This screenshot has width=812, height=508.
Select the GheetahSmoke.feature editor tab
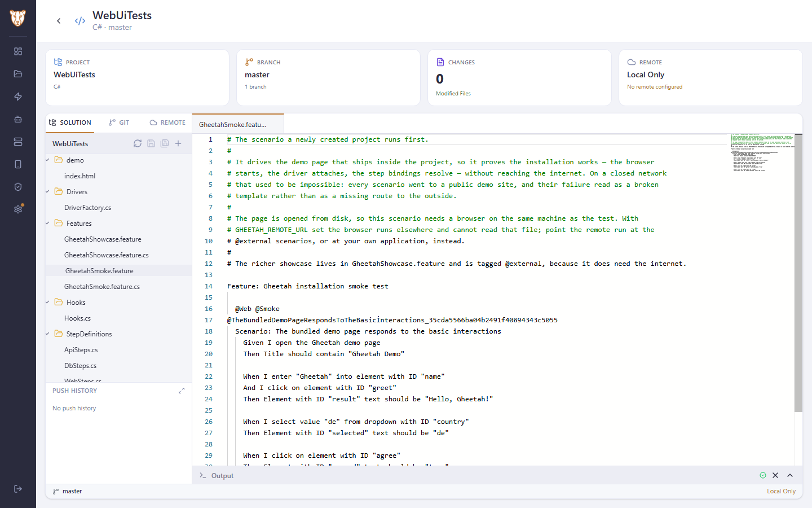(238, 124)
